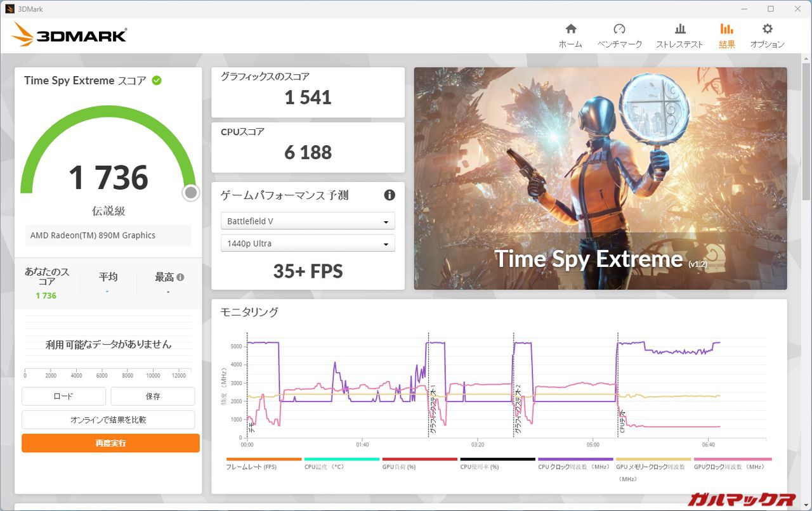Click the ロード load button
The height and width of the screenshot is (511, 812).
(x=63, y=396)
